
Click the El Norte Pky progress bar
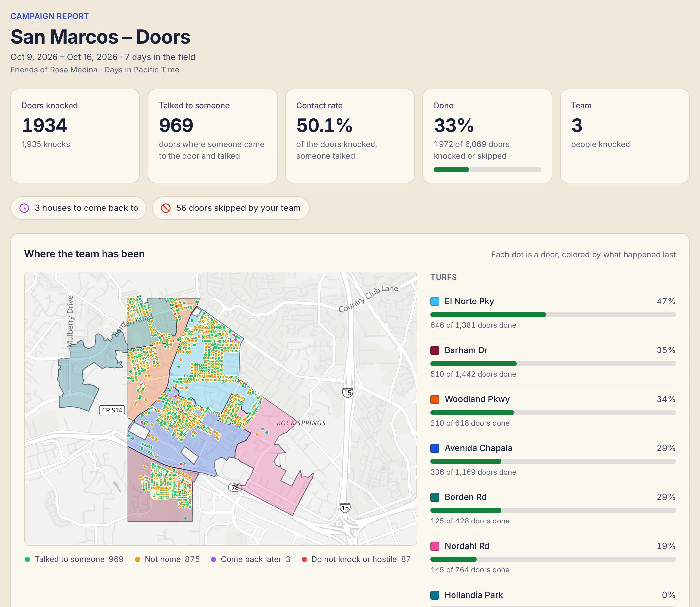(x=553, y=315)
